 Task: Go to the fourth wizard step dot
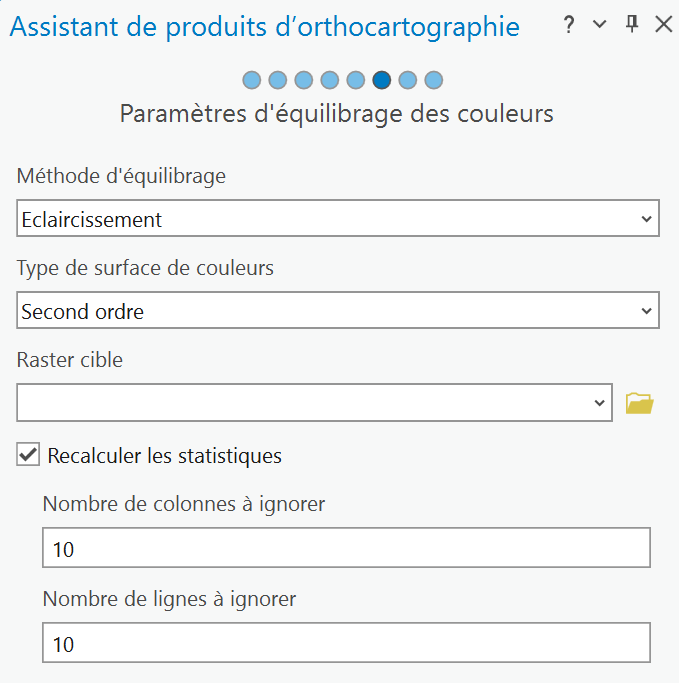pyautogui.click(x=330, y=80)
